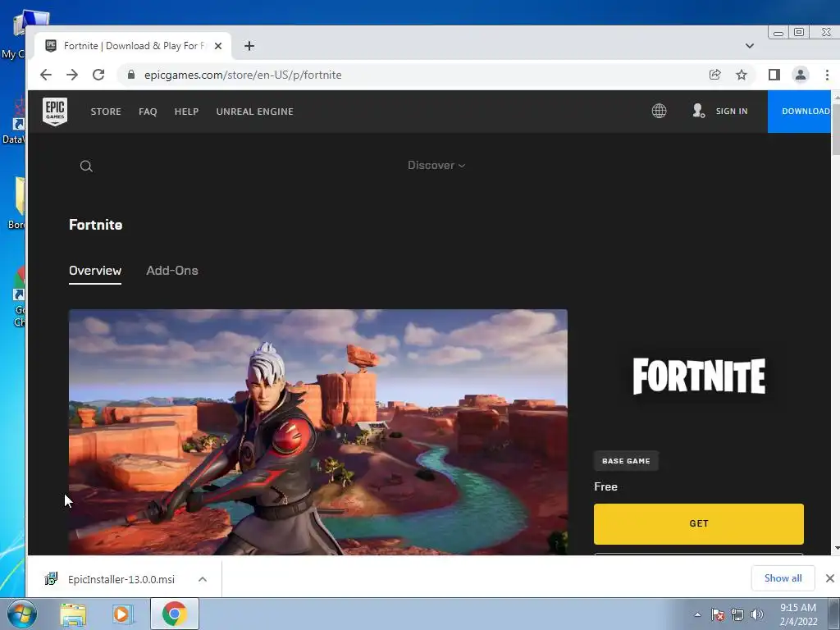The height and width of the screenshot is (630, 840).
Task: Open Chrome's three-dot menu
Action: 827,75
